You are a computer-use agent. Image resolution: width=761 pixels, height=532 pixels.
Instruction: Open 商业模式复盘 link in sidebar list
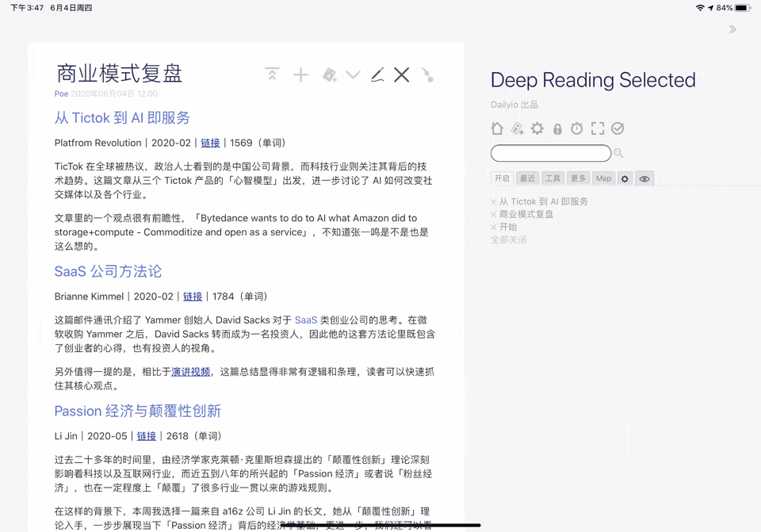pos(526,214)
